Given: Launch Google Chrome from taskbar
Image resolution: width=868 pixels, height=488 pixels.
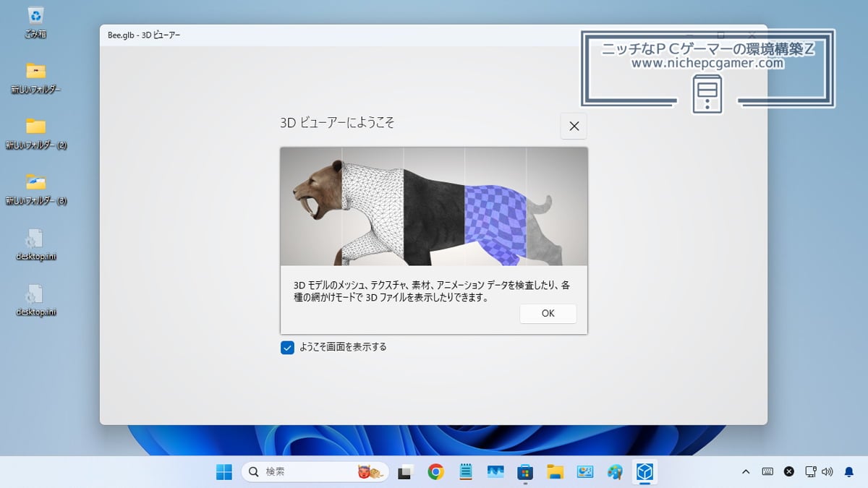Looking at the screenshot, I should coord(435,472).
